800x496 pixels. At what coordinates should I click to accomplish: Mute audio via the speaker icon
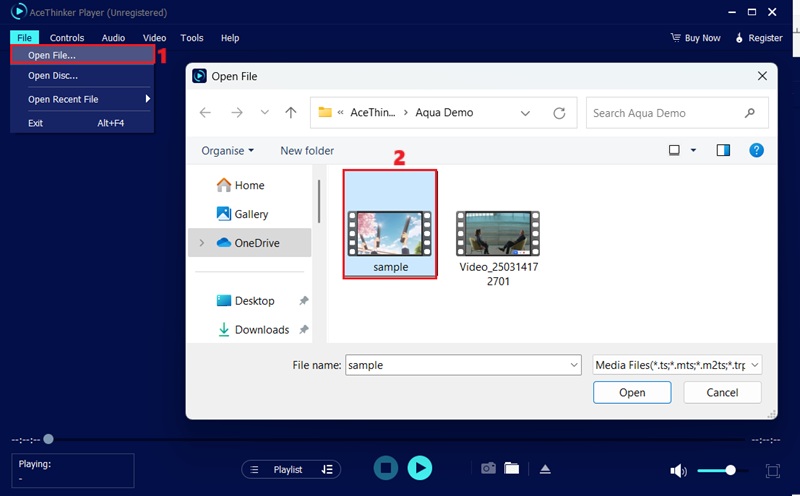coord(678,470)
